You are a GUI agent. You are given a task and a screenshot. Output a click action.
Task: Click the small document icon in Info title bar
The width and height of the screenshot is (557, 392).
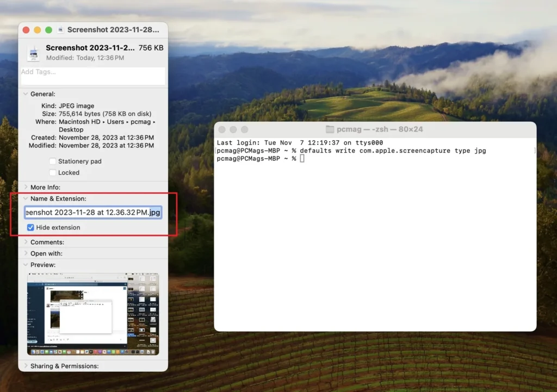click(x=60, y=30)
